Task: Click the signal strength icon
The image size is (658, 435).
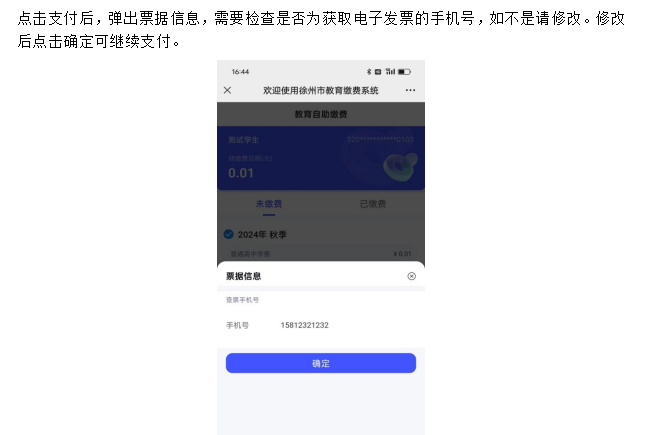Action: [x=391, y=71]
